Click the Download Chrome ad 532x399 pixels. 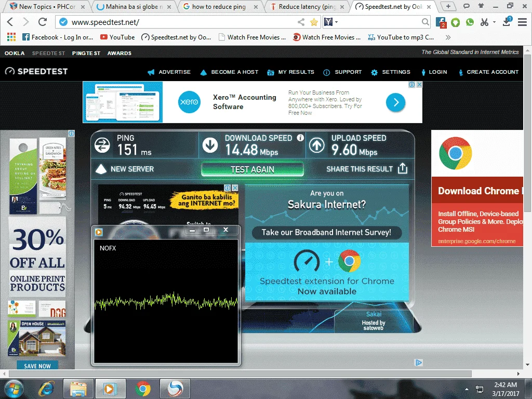pos(477,188)
